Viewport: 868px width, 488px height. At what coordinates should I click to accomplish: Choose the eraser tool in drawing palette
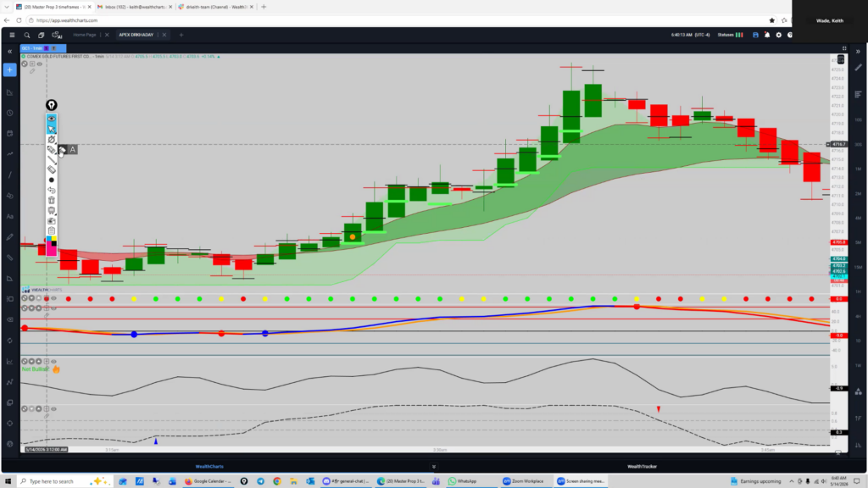[x=52, y=169]
